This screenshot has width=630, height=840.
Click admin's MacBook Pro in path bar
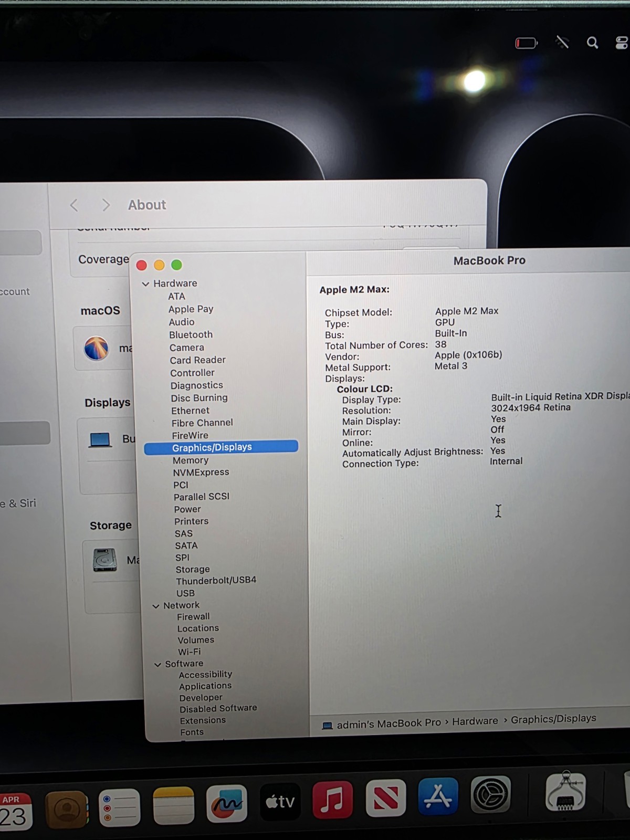pos(389,723)
